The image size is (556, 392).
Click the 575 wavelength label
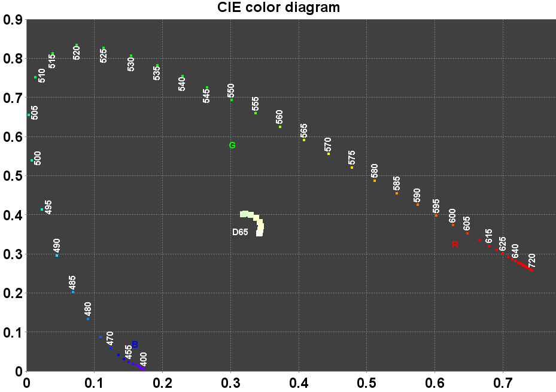352,158
